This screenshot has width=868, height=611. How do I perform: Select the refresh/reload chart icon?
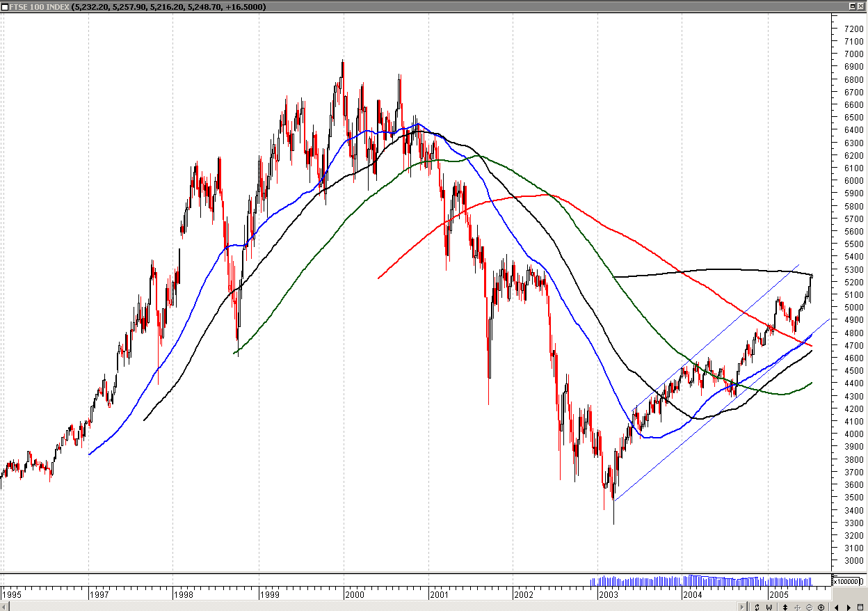pyautogui.click(x=757, y=605)
